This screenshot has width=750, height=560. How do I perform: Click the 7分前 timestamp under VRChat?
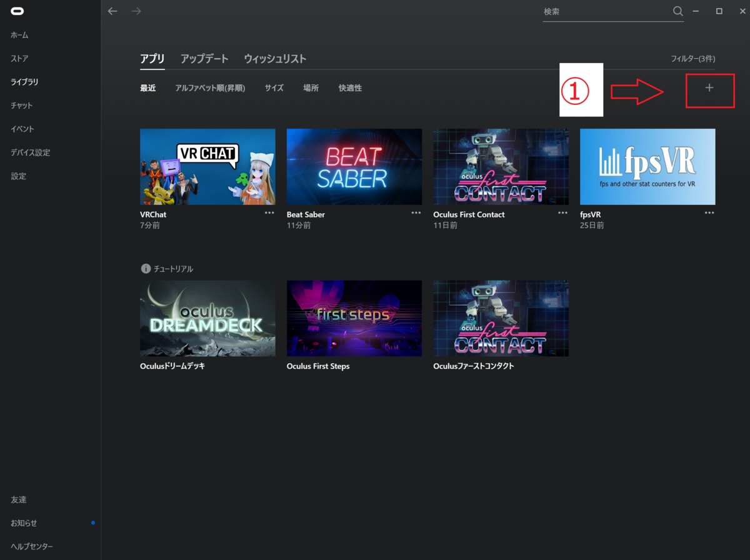coord(150,226)
